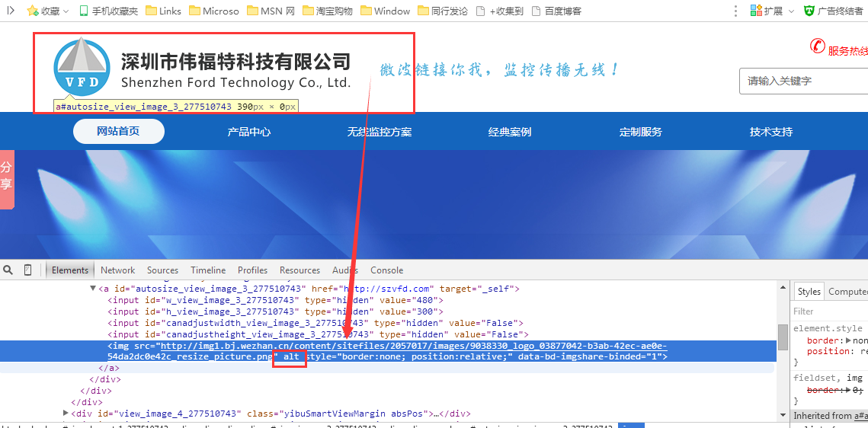The width and height of the screenshot is (868, 428).
Task: Open the Styles sidebar tab
Action: point(809,292)
